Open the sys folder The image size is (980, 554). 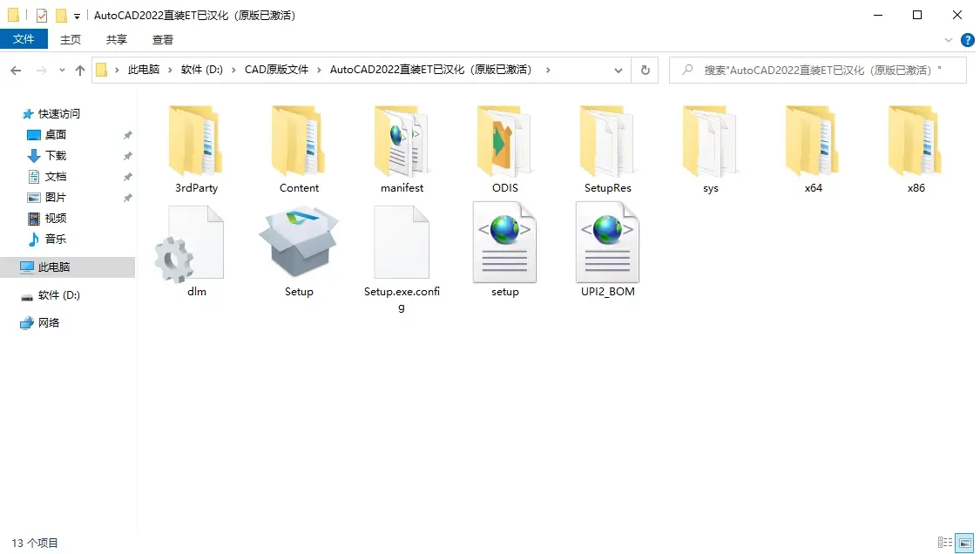pos(711,150)
